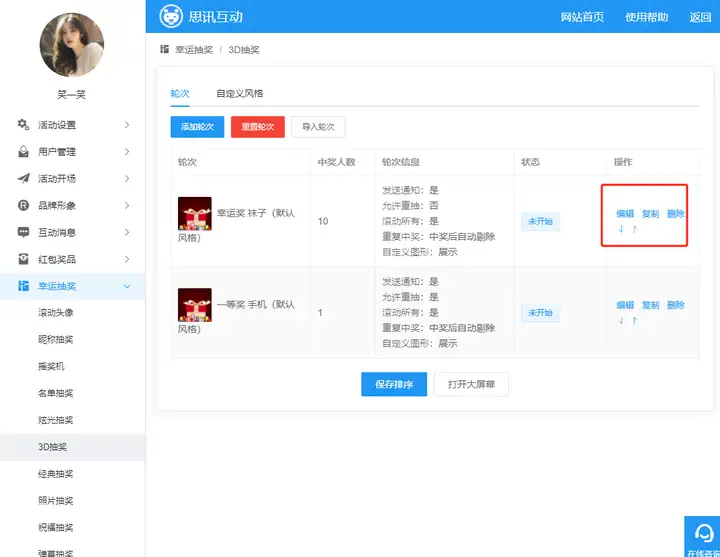Open 滚动头像 in the sidebar
The width and height of the screenshot is (720, 557).
56,313
